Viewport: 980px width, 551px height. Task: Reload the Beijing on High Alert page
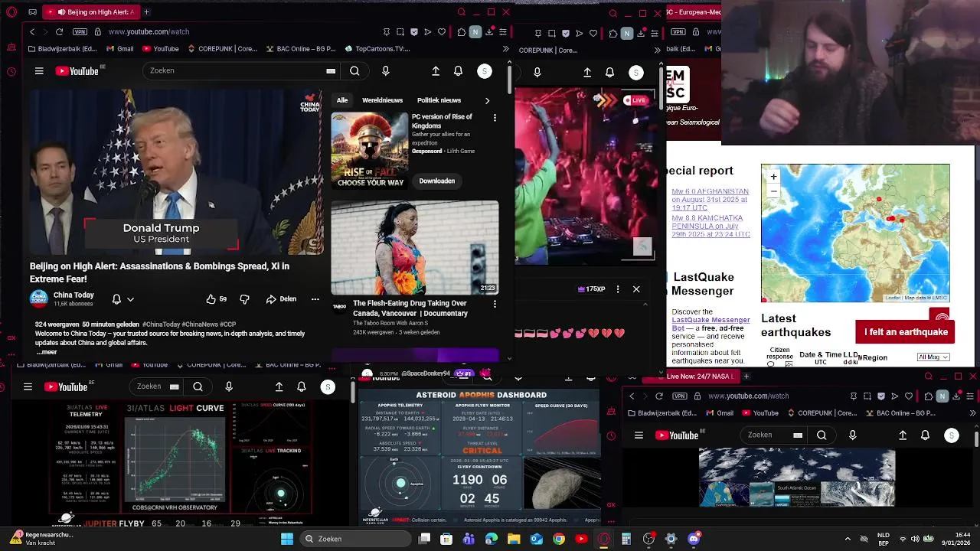click(x=59, y=32)
